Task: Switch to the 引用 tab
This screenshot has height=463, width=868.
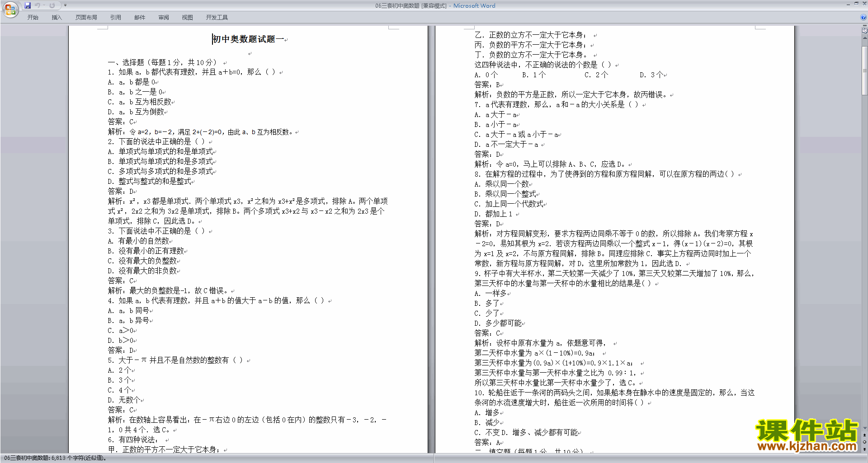Action: [115, 17]
